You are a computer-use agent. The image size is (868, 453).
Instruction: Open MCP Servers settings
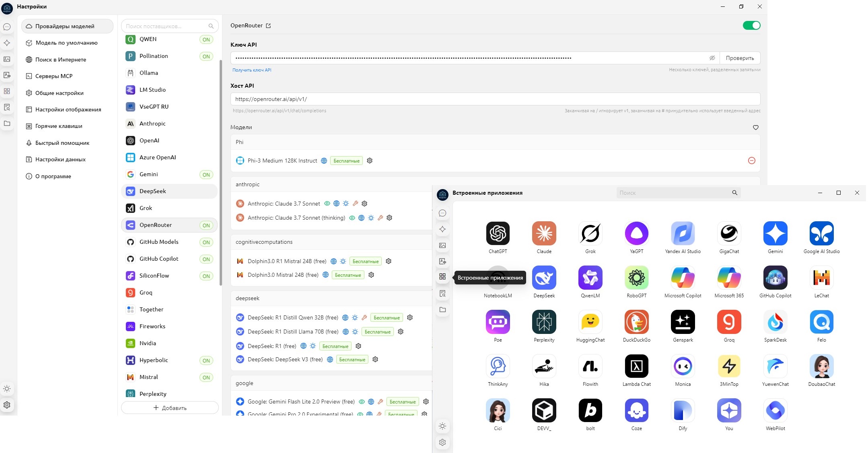[67, 76]
